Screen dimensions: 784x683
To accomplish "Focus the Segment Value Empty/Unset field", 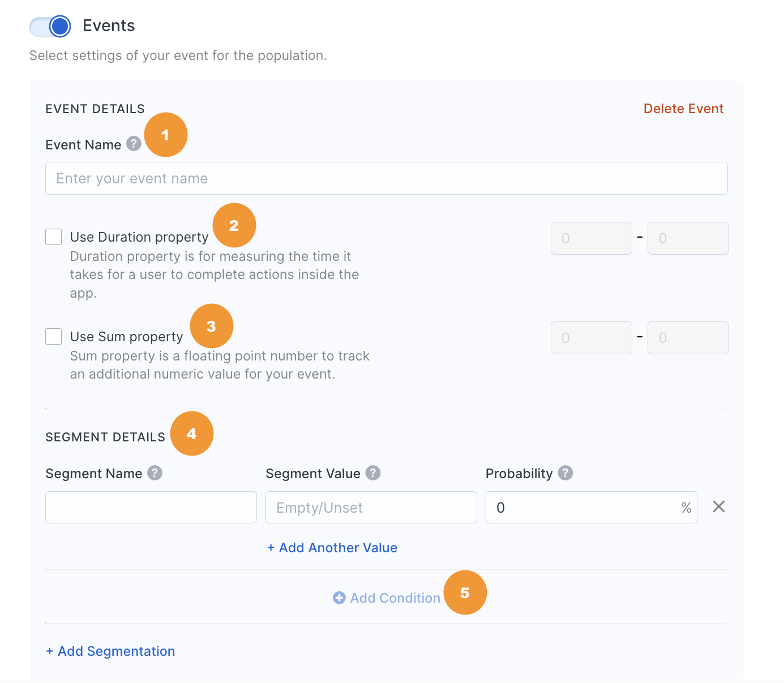I will 371,507.
